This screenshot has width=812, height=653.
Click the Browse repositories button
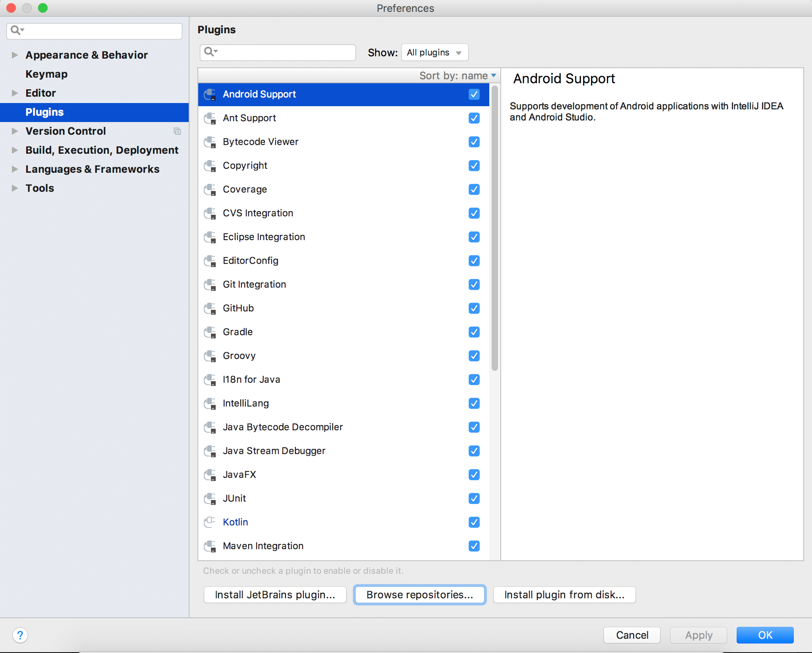(x=419, y=594)
